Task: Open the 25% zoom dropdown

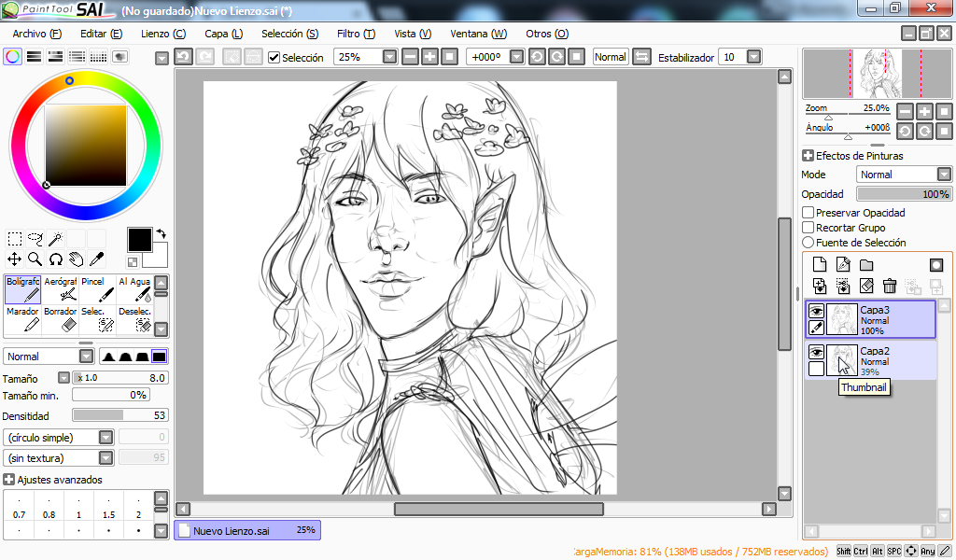Action: (x=389, y=57)
